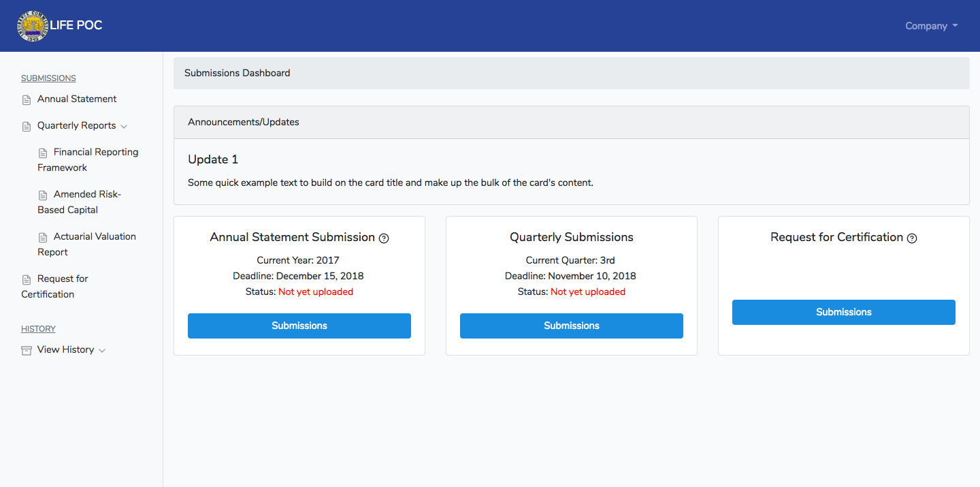
Task: Expand the View History chevron
Action: coord(102,351)
